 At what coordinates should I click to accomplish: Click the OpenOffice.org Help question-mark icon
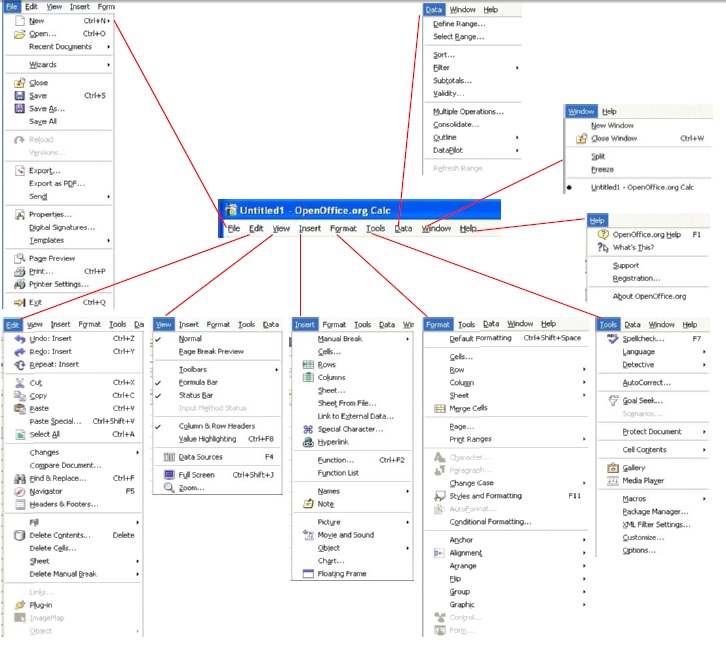pos(603,235)
